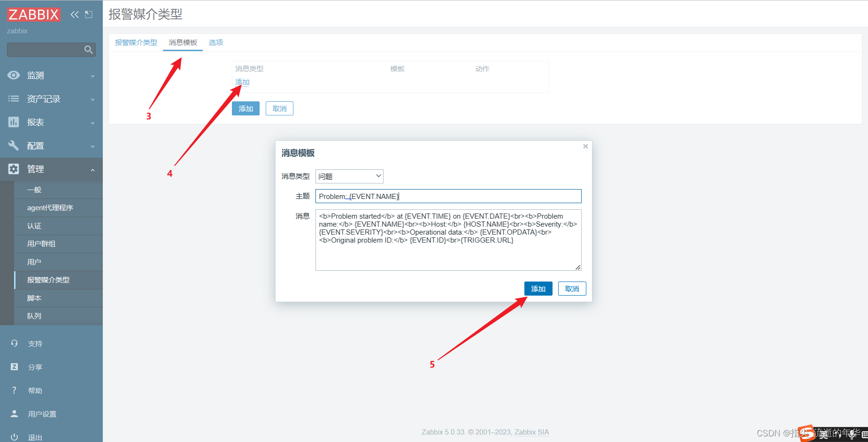Collapse sidebar with double chevron icon
Screen dimensions: 868x442
pos(75,15)
